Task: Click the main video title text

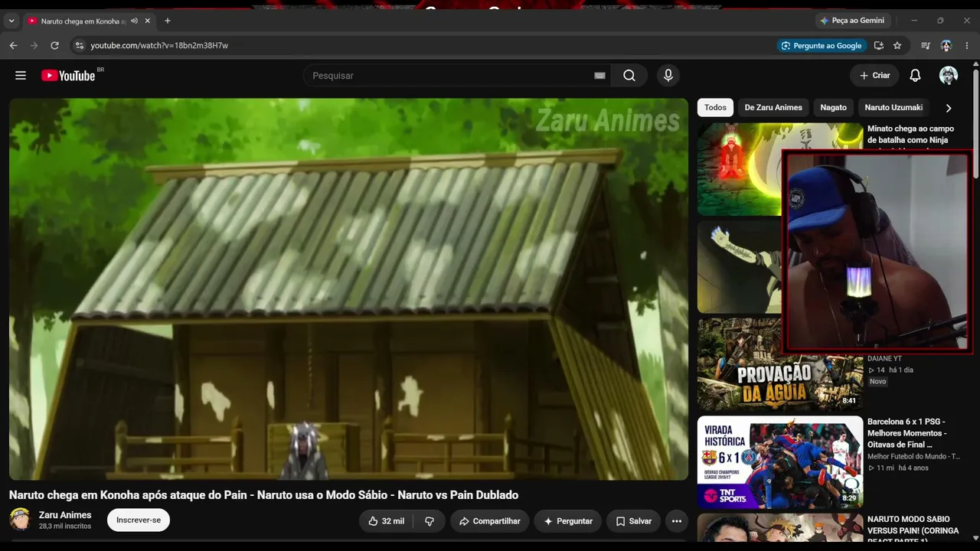Action: coord(264,495)
